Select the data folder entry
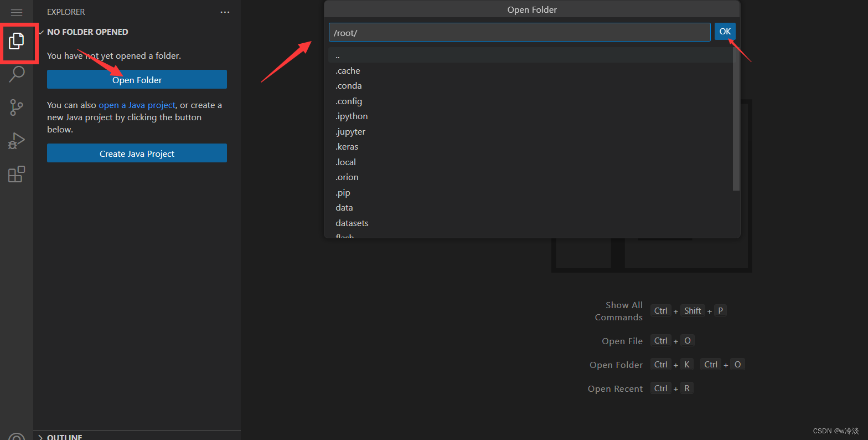Image resolution: width=868 pixels, height=440 pixels. [530, 208]
